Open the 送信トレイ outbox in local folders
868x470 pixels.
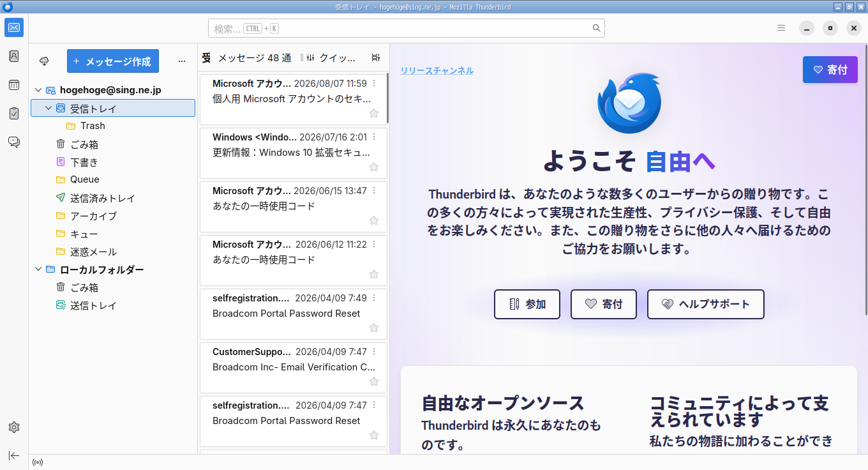113,305
